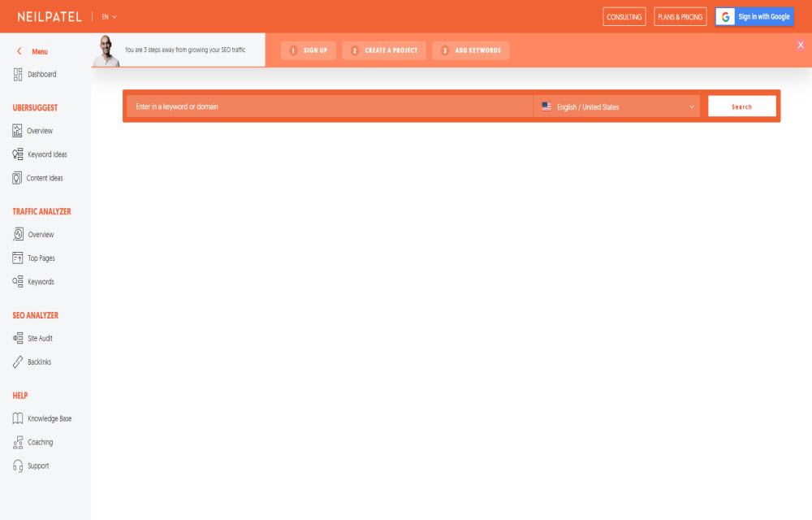This screenshot has width=812, height=520.
Task: Open Backlinks in the sidebar
Action: click(39, 362)
